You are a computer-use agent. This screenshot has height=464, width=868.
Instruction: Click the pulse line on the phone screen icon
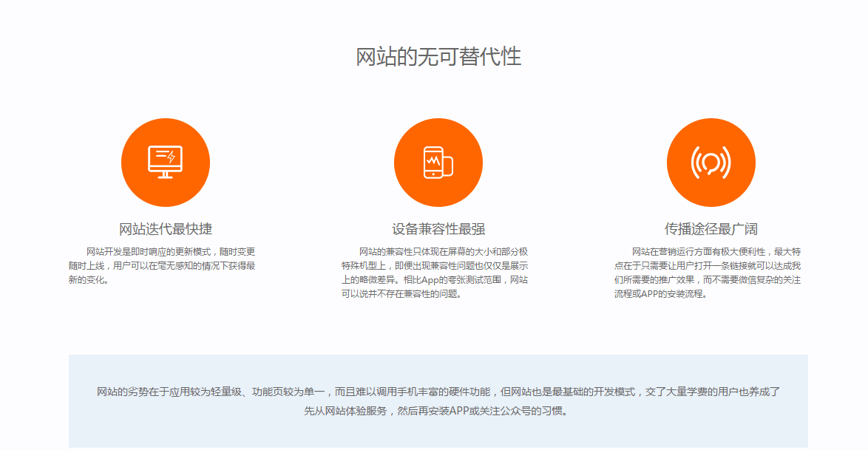433,160
